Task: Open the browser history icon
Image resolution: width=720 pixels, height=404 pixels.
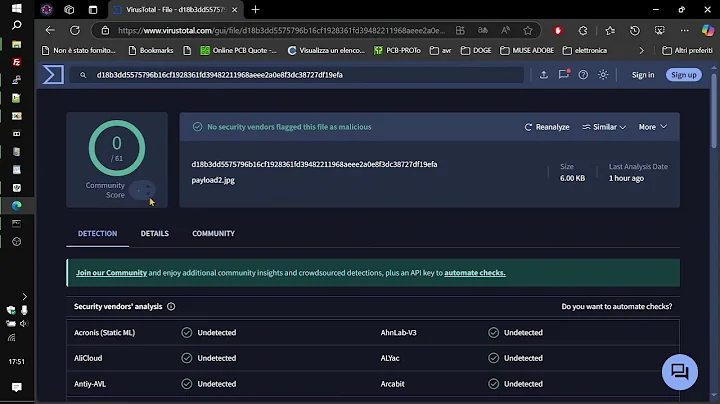Action: [x=635, y=30]
